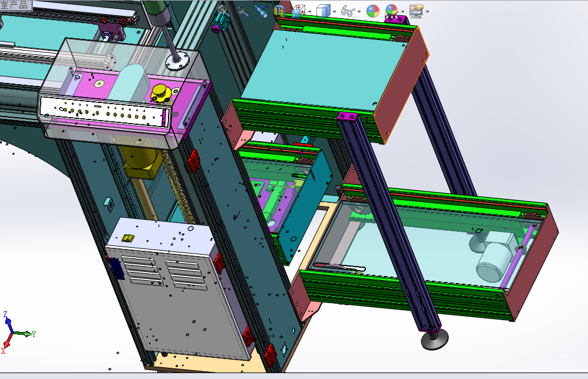Expand the View Orientation dropdown arrow
The image size is (588, 379).
tap(309, 12)
